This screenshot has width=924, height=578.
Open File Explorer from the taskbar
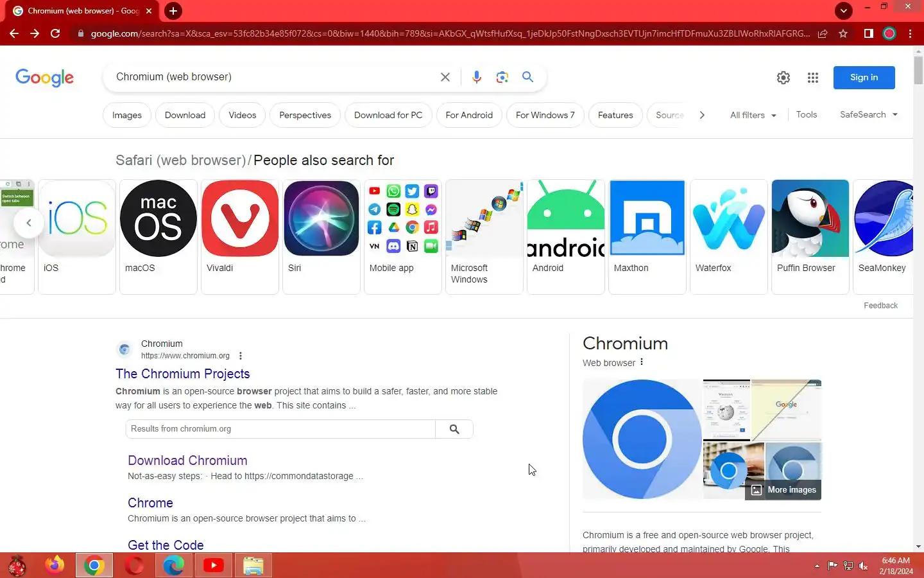point(253,565)
